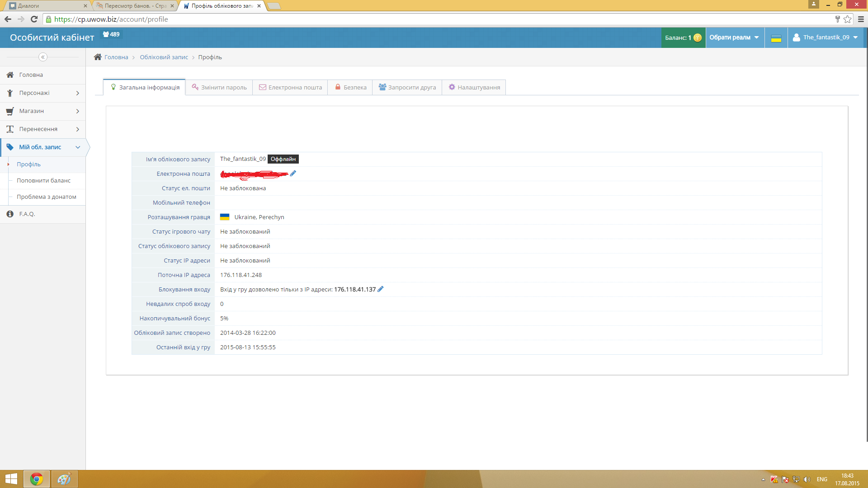This screenshot has width=868, height=488.
Task: Collapse the sidebar with double-arrow icon
Action: coord(42,57)
